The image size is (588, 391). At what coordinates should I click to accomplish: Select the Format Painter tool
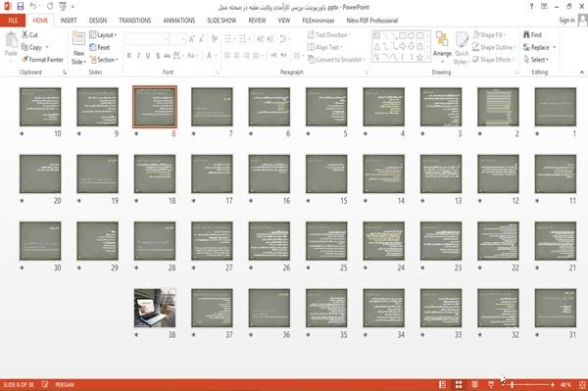[x=42, y=60]
